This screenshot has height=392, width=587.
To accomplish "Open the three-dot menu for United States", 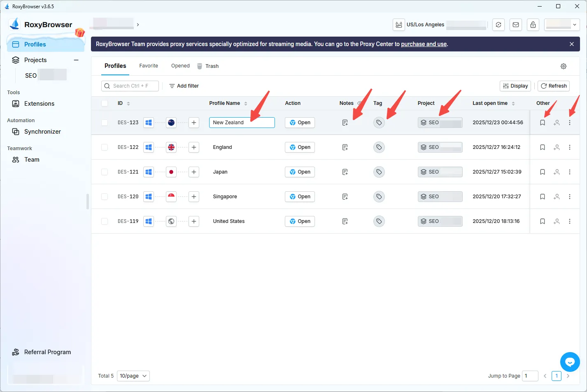I will (569, 221).
